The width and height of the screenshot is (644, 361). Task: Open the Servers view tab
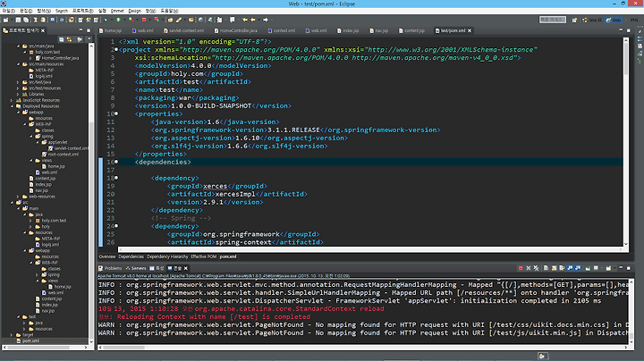click(x=136, y=268)
